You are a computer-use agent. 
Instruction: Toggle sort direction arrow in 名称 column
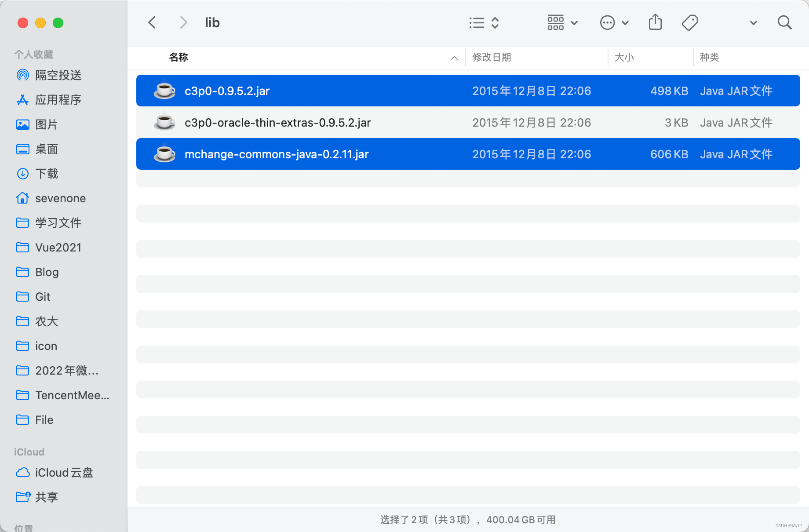tap(454, 58)
